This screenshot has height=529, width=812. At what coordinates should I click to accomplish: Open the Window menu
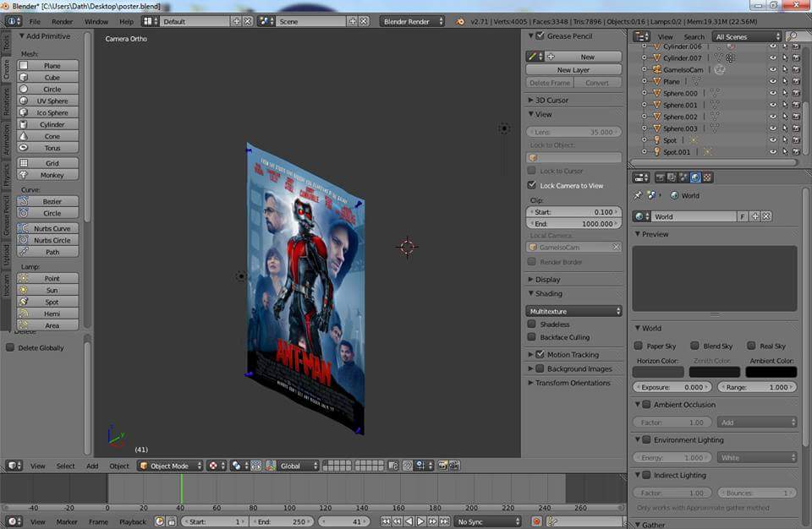96,22
